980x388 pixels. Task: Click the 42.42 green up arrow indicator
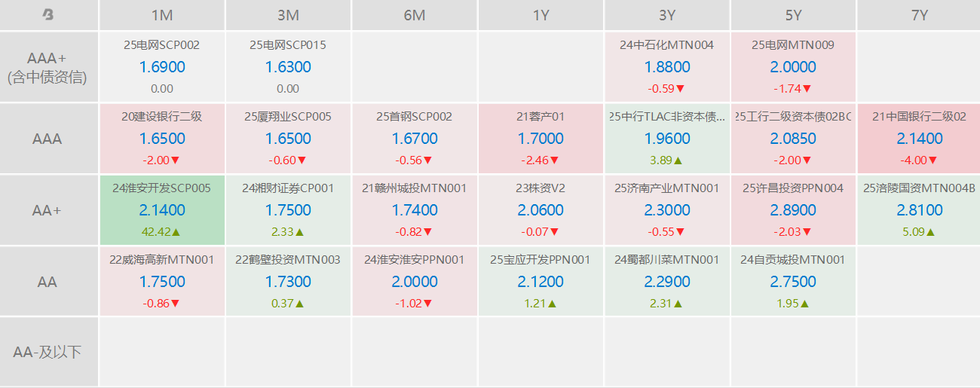177,232
